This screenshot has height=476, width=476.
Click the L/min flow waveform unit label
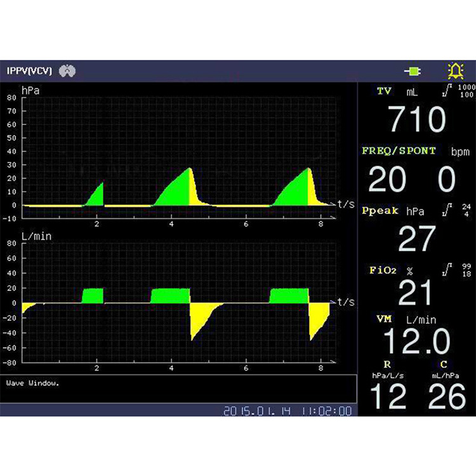34,236
